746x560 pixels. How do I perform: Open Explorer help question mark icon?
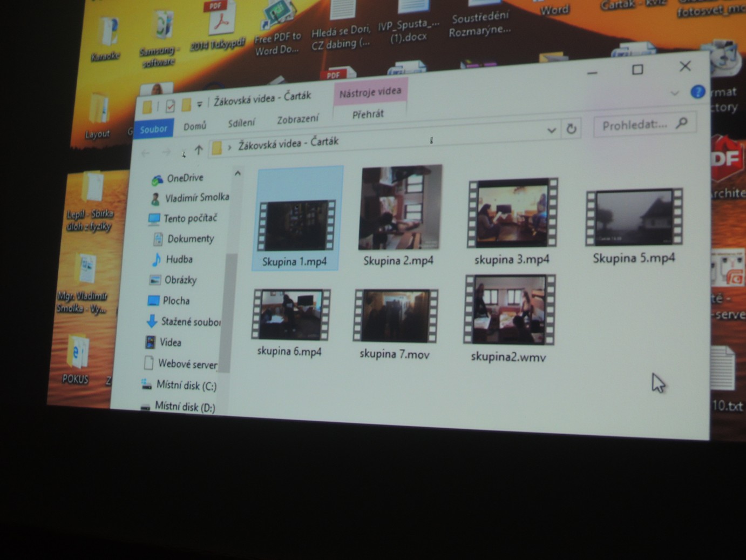click(x=697, y=92)
